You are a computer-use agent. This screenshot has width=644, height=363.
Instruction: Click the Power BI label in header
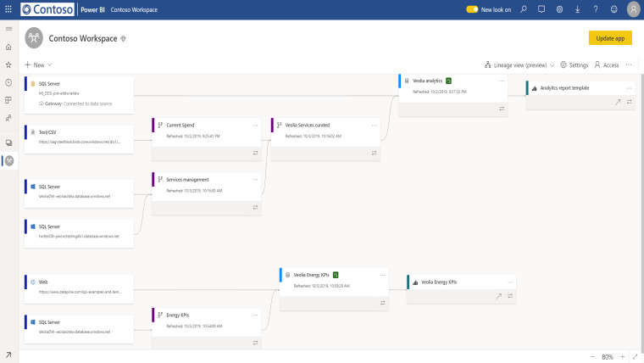click(92, 9)
